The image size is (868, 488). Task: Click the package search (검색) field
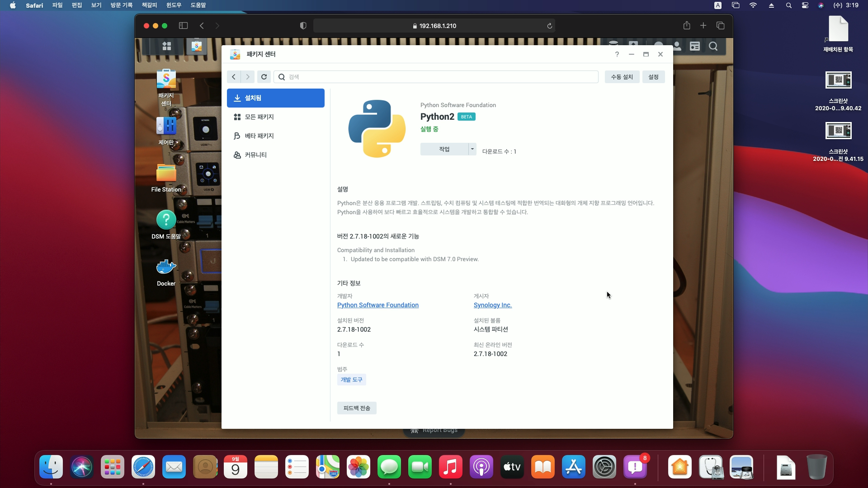click(x=436, y=77)
